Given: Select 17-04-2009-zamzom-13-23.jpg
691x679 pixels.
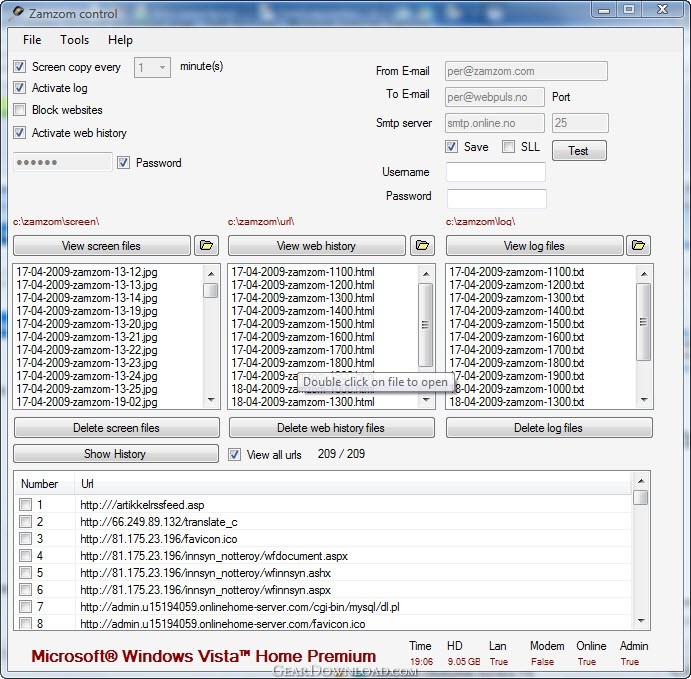Looking at the screenshot, I should point(87,363).
